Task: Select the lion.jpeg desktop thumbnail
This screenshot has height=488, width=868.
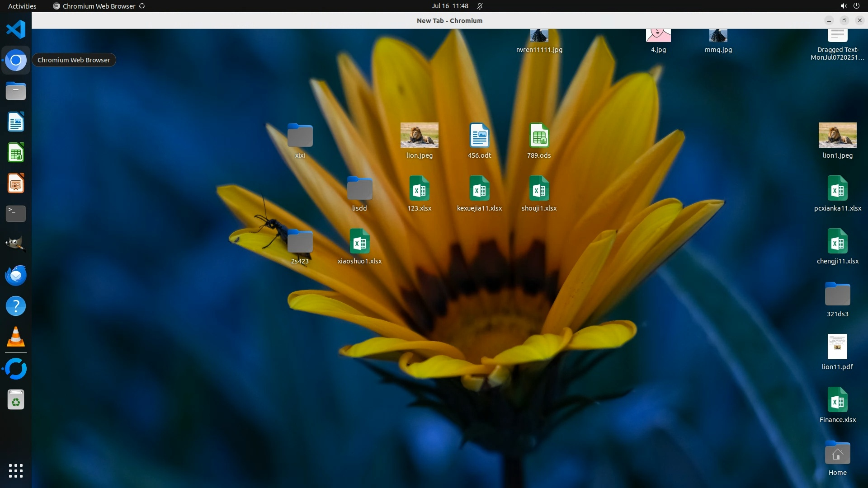Action: click(x=419, y=135)
